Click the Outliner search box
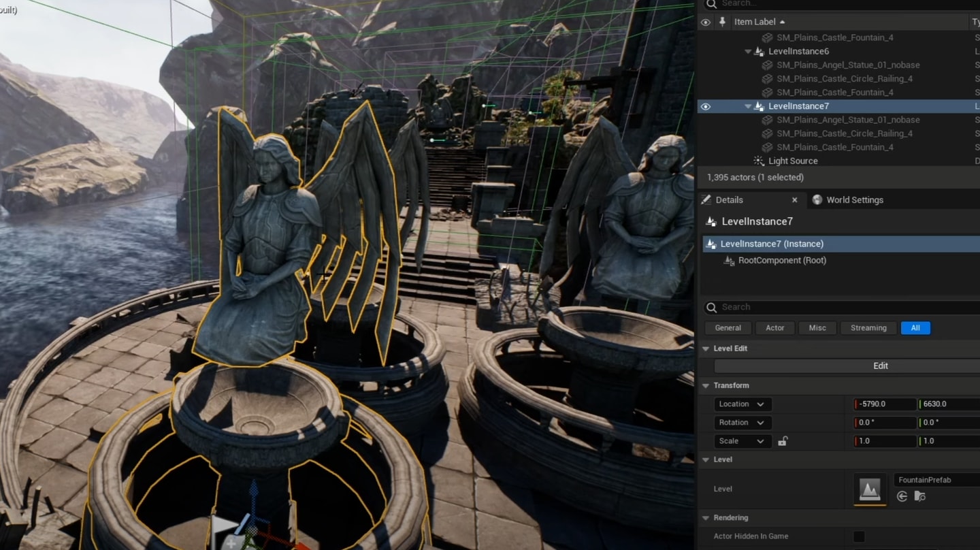 pos(841,3)
